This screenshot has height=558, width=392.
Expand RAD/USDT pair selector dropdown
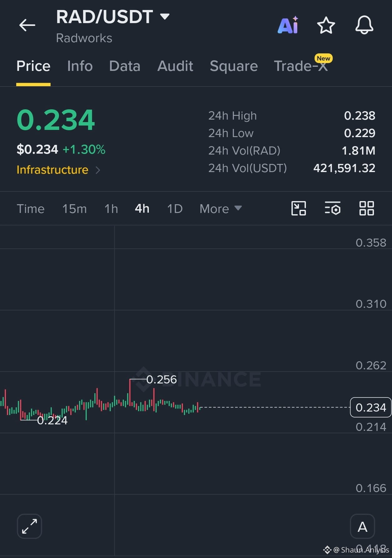tap(165, 16)
